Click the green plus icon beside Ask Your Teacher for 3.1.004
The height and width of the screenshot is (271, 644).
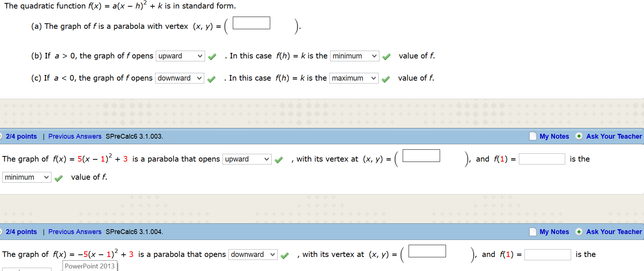pos(579,231)
